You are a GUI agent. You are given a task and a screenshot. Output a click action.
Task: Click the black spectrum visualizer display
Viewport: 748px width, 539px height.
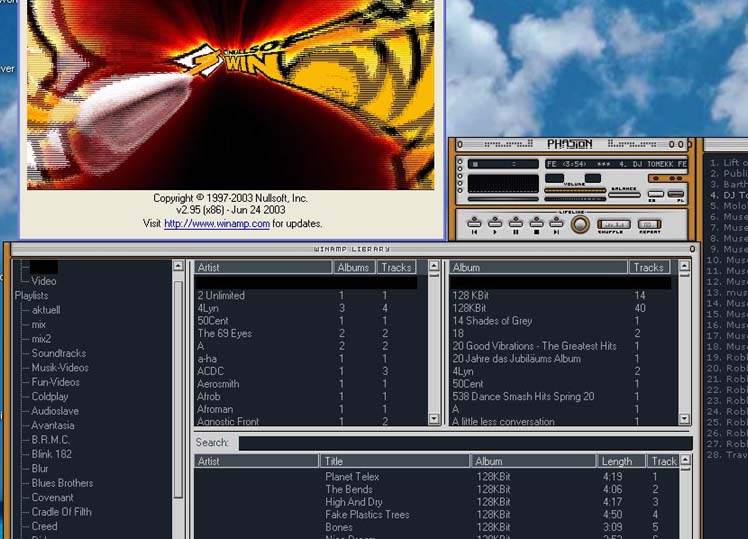point(503,184)
